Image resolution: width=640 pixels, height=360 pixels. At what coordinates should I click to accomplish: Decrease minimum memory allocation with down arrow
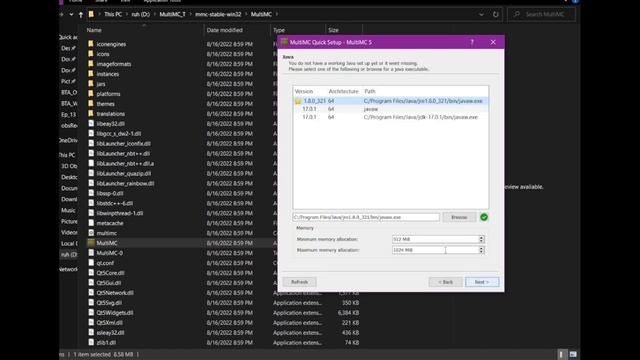[482, 241]
